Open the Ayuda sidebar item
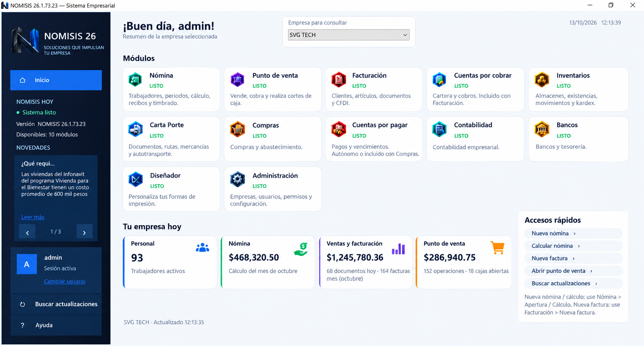This screenshot has height=346, width=644. click(56, 325)
